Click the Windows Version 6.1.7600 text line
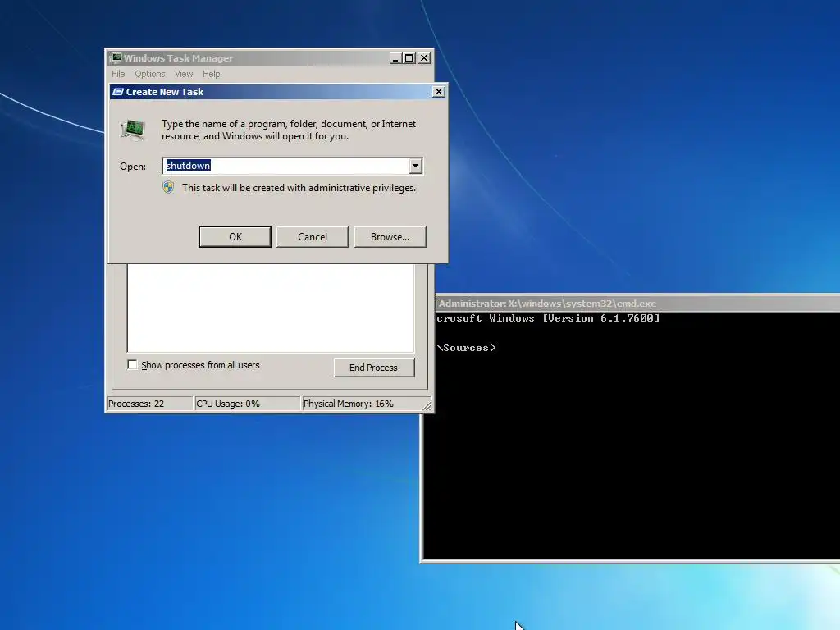Viewport: 840px width, 630px height. [547, 318]
